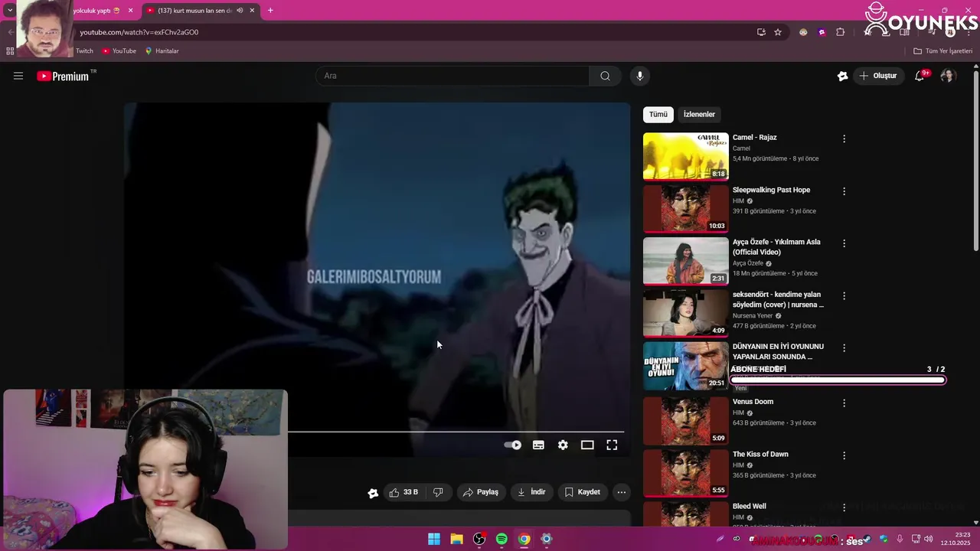Open the apps grid in bookmarks bar

(x=10, y=51)
